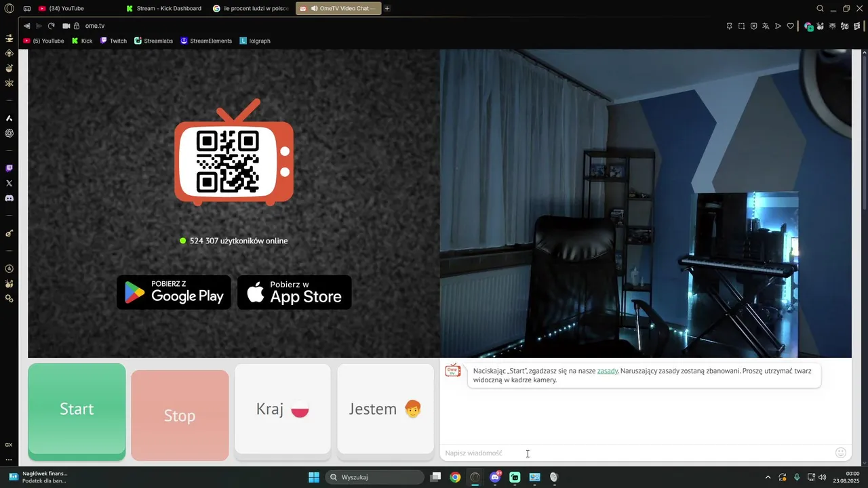Switch to the Google search tab
868x488 pixels.
coord(251,9)
